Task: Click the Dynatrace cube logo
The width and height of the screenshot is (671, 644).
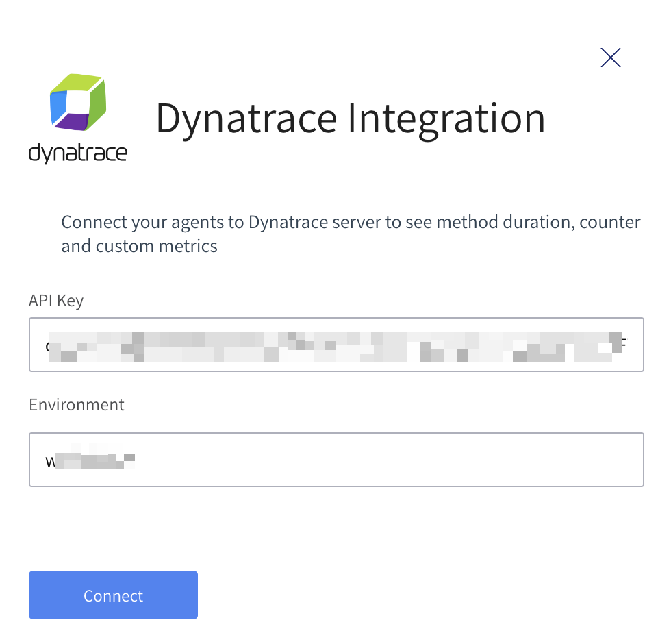Action: coord(78,101)
